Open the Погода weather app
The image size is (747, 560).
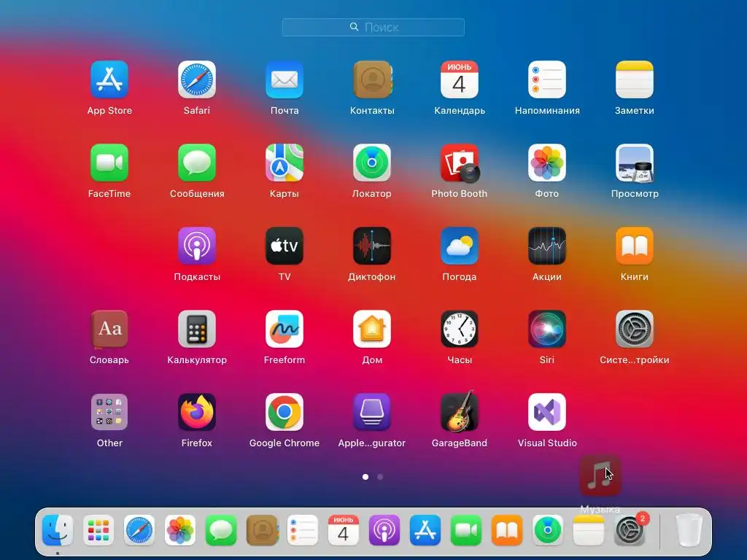pos(460,246)
